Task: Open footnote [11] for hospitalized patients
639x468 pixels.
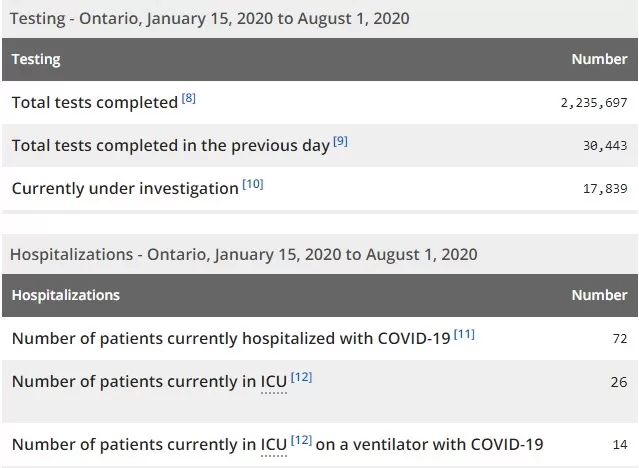Action: (464, 334)
